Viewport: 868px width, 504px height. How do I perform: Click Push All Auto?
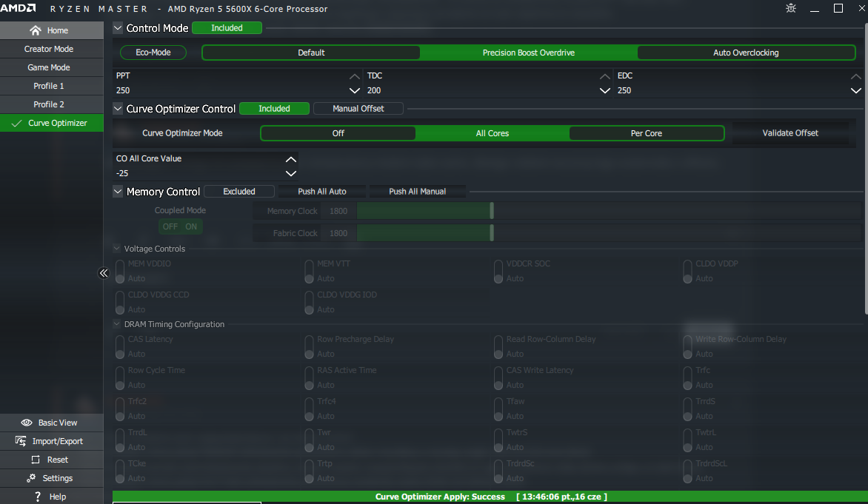pos(322,192)
